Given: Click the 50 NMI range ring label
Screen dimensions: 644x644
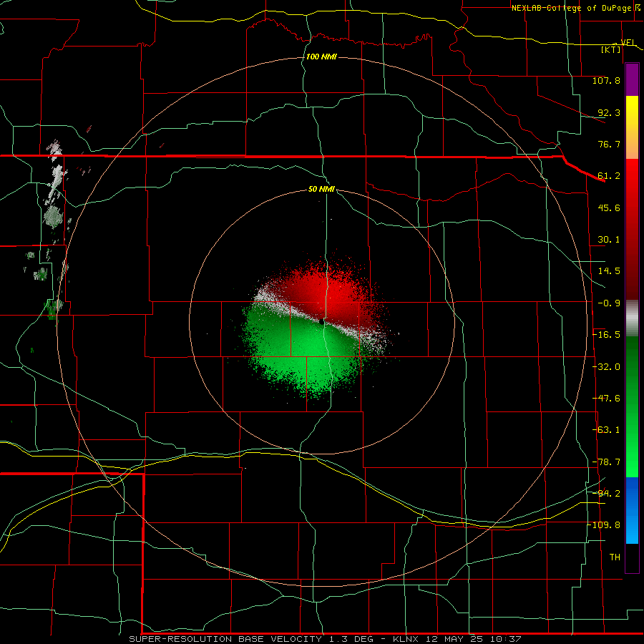Looking at the screenshot, I should click(x=321, y=190).
